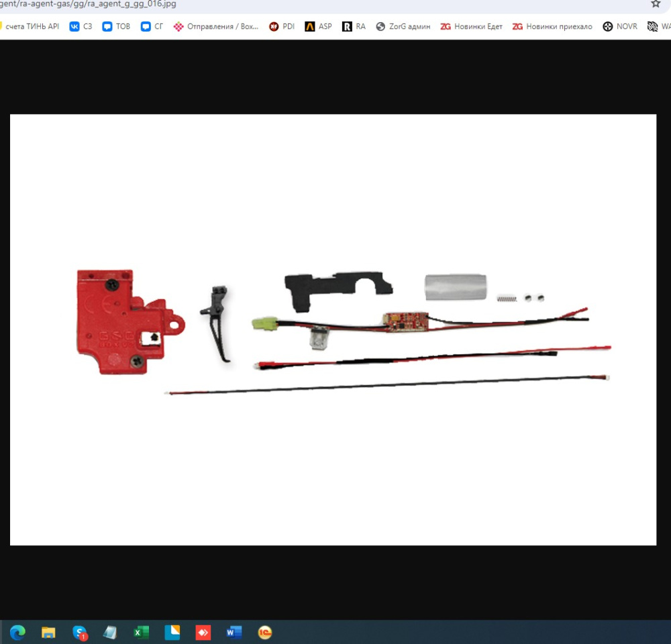
Task: Open the 'Отправления / Box...' bookmark
Action: point(216,27)
